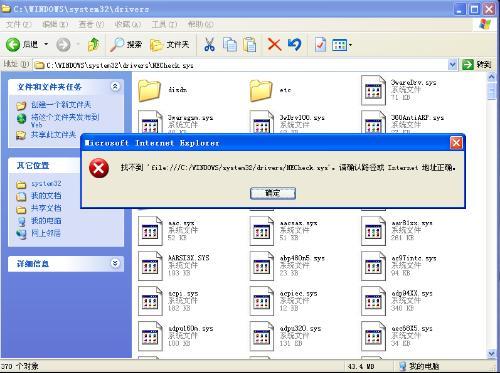
Task: Close the Microsoft Internet Explorer dialog
Action: pos(456,143)
